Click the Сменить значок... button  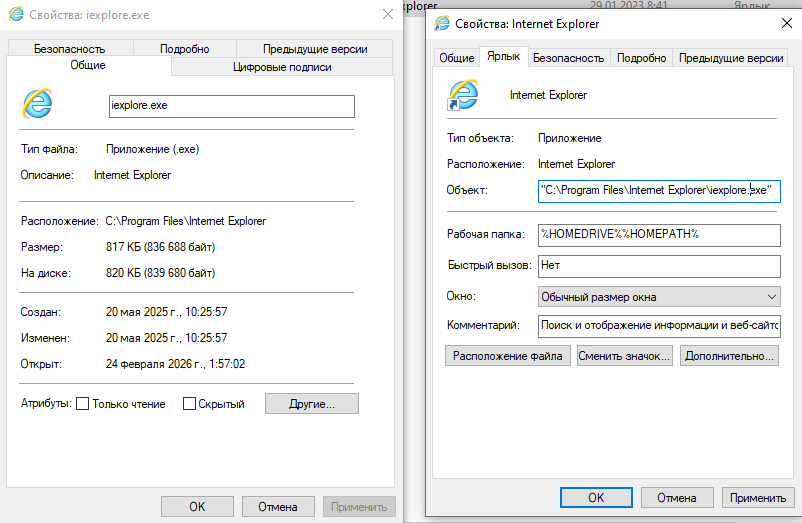click(x=625, y=356)
